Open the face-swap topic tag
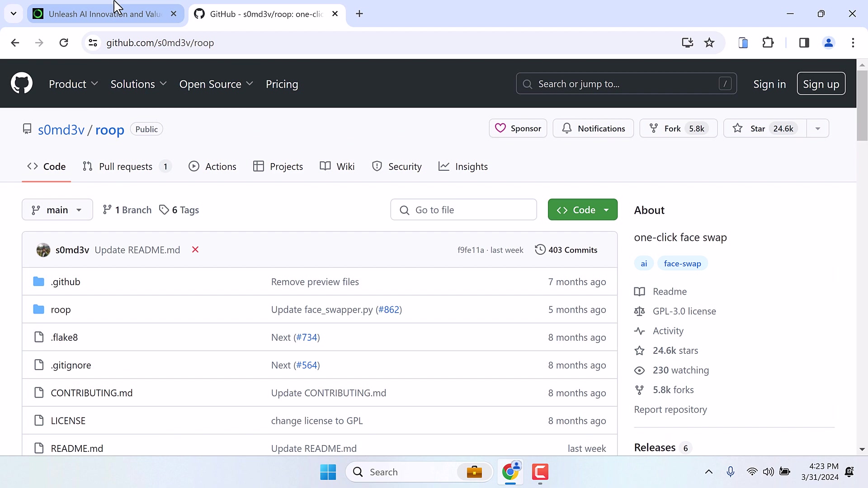This screenshot has height=488, width=868. pyautogui.click(x=682, y=264)
